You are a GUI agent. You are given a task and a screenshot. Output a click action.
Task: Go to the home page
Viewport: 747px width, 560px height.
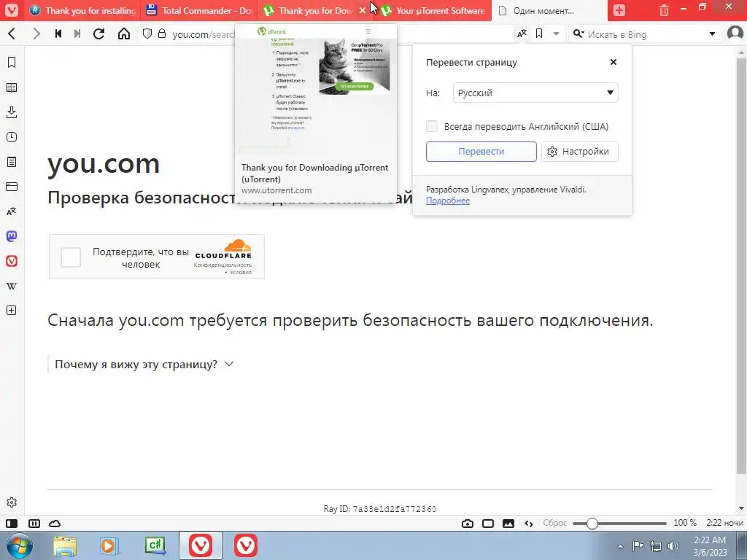point(124,34)
